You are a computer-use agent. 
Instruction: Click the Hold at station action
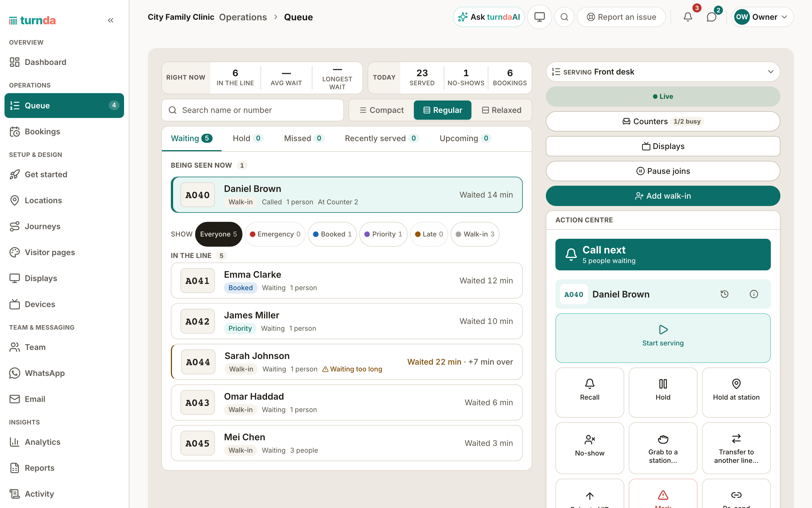point(736,392)
